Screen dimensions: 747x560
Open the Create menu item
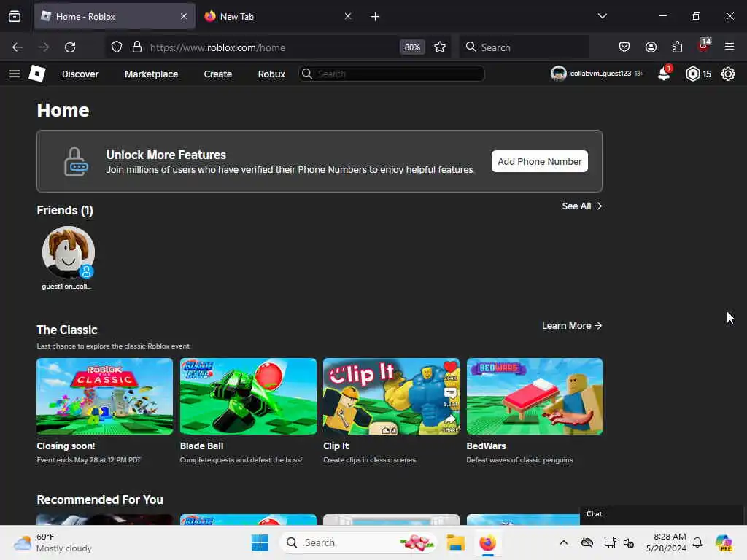217,74
